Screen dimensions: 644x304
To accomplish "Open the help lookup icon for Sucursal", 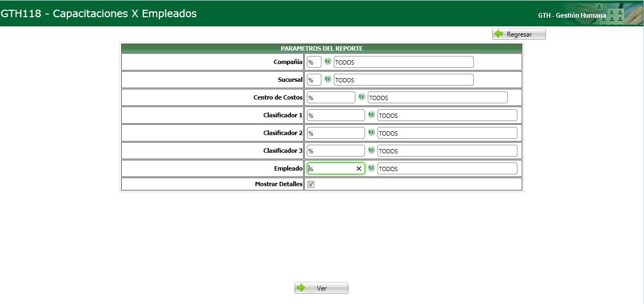I will click(x=328, y=79).
